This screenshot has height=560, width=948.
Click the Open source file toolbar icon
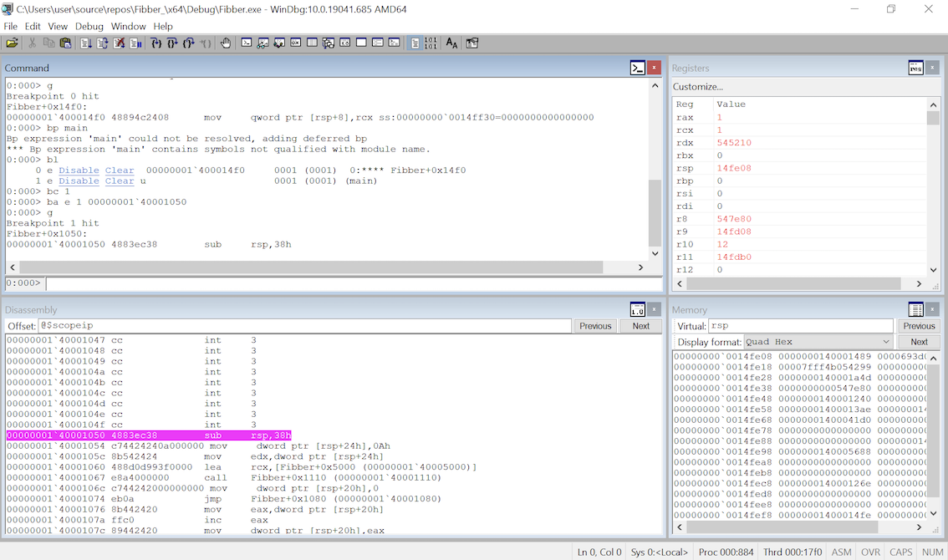tap(12, 43)
